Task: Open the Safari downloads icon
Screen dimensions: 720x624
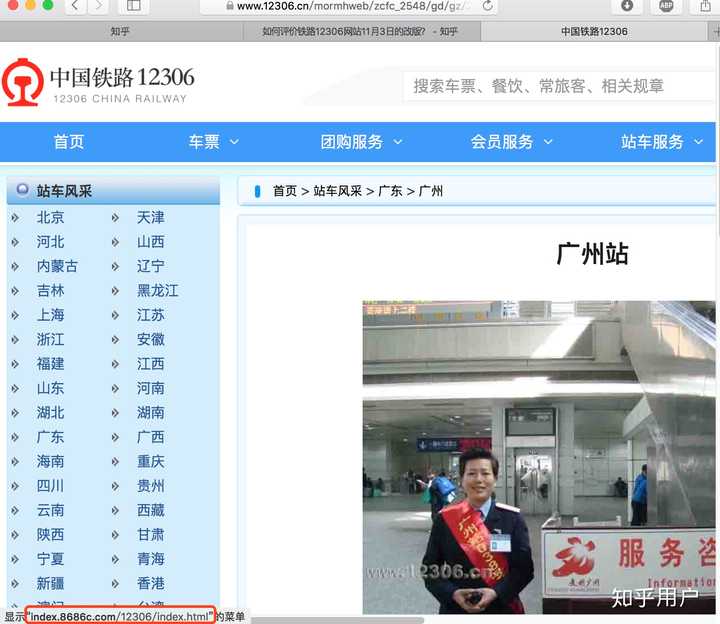Action: (627, 6)
